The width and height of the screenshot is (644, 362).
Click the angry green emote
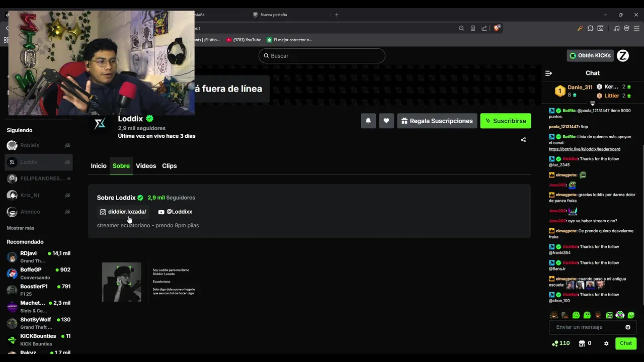609,315
